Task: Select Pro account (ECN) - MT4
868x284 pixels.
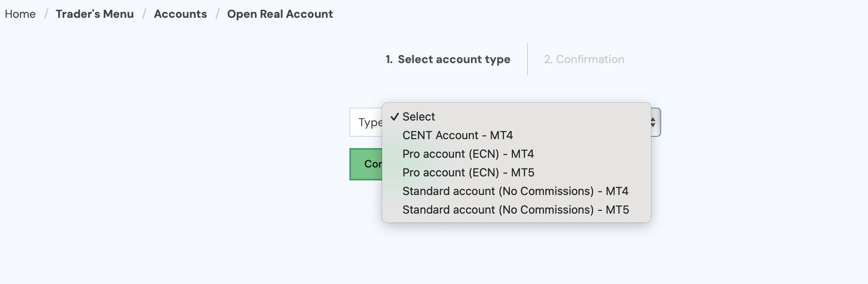Action: [468, 154]
